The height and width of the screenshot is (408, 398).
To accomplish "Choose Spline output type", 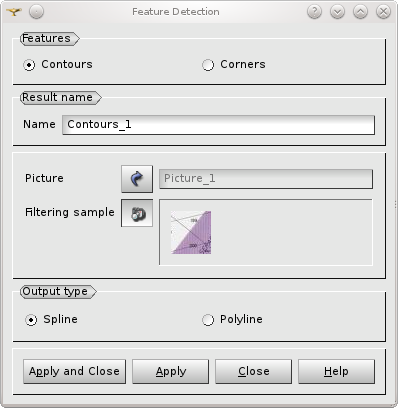I will pos(51,320).
